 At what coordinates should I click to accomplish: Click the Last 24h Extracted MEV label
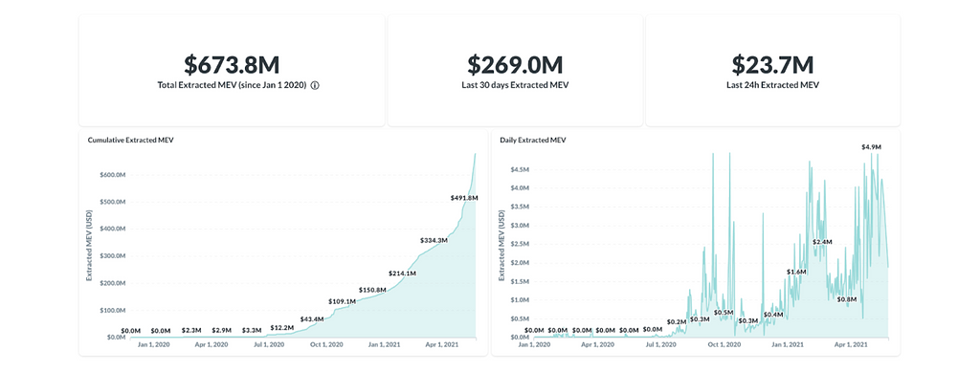click(772, 85)
